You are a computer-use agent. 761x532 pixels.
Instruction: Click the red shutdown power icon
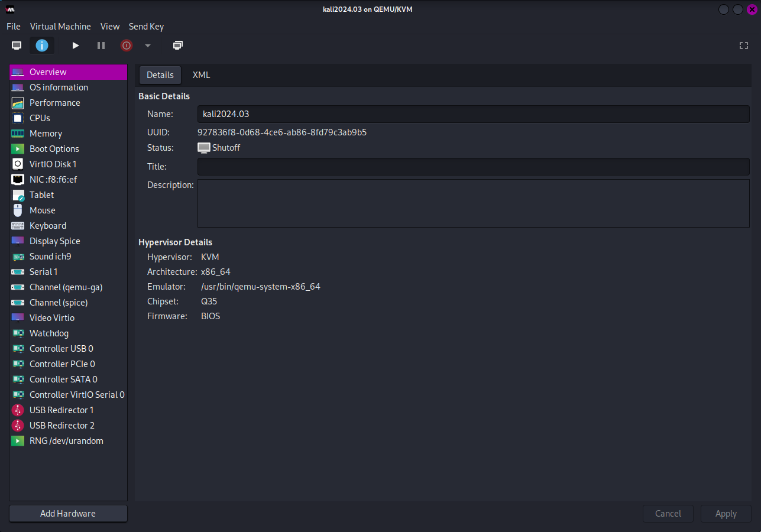(x=127, y=46)
